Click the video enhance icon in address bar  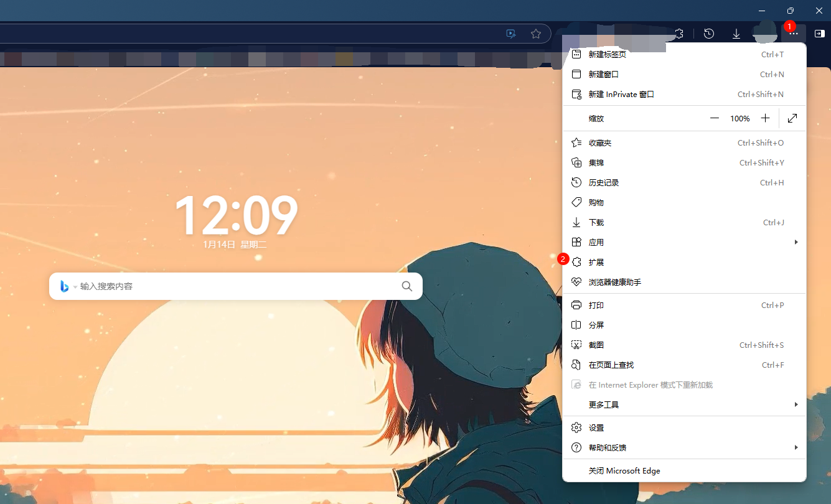(511, 34)
